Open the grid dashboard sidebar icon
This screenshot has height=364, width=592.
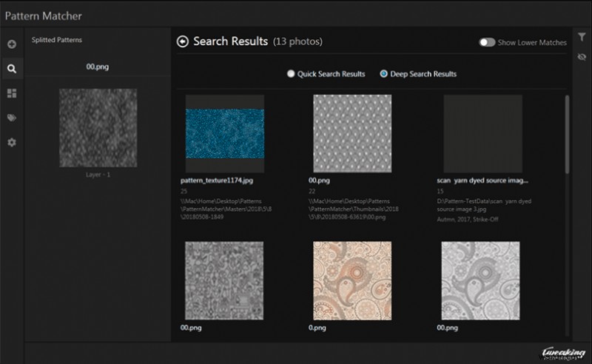pyautogui.click(x=12, y=93)
